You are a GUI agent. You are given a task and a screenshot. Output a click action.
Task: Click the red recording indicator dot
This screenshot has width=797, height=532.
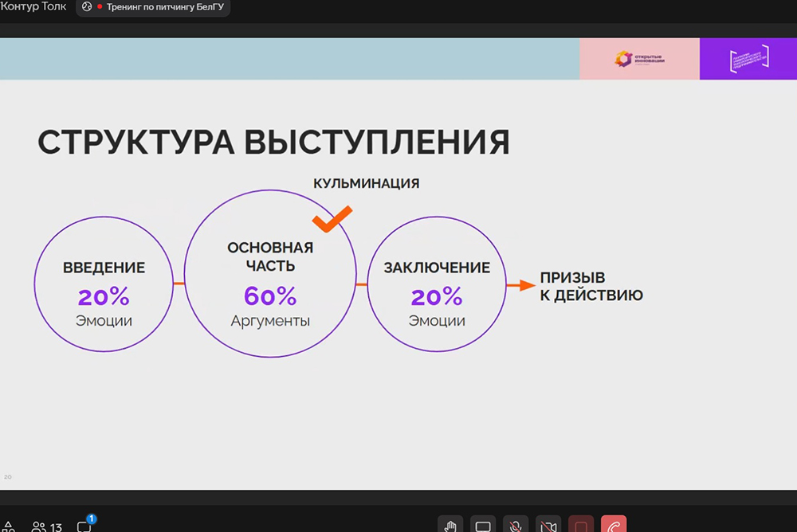[x=100, y=7]
